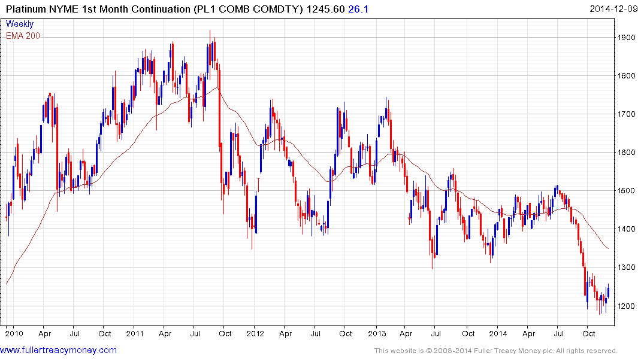644x359 pixels.
Task: Click the 1700 price axis label
Action: coord(627,114)
